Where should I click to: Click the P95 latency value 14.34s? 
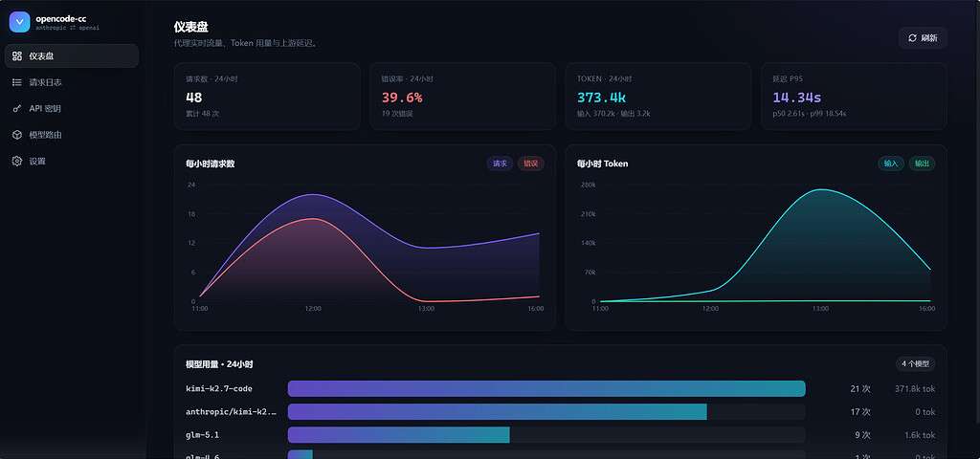point(797,98)
